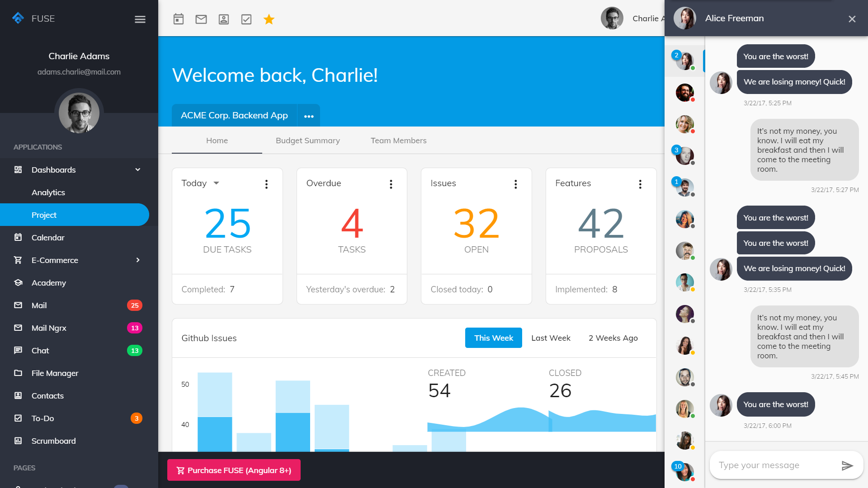Open the Today widget three-dot menu
The height and width of the screenshot is (488, 868).
pos(267,184)
